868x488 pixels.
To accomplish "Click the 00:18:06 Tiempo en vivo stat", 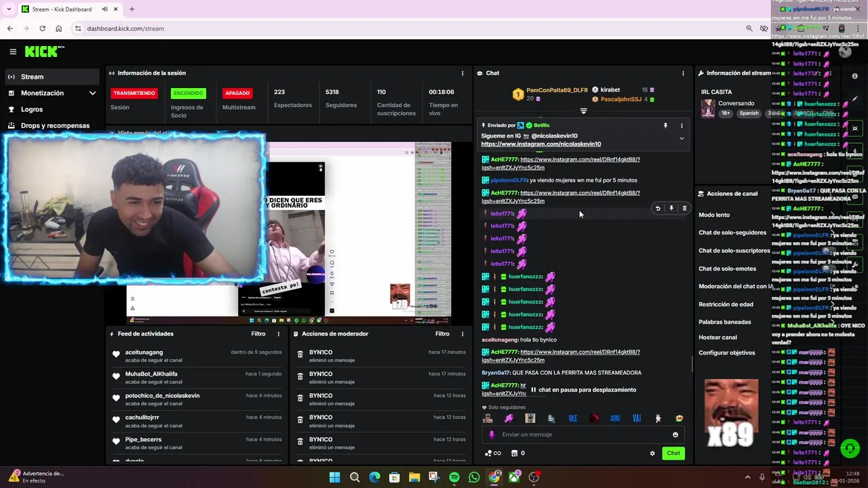I will click(x=443, y=102).
